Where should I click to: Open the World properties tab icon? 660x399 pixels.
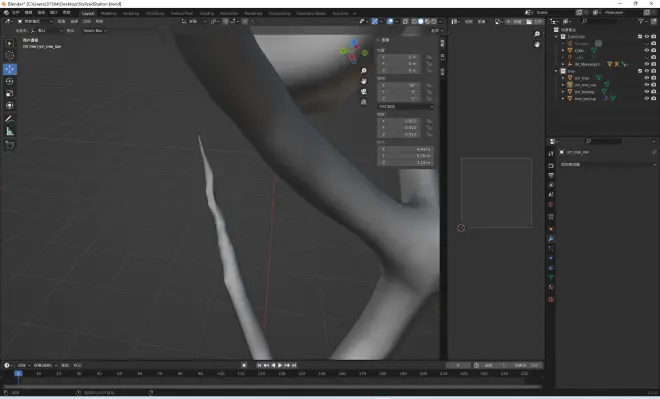tap(551, 205)
